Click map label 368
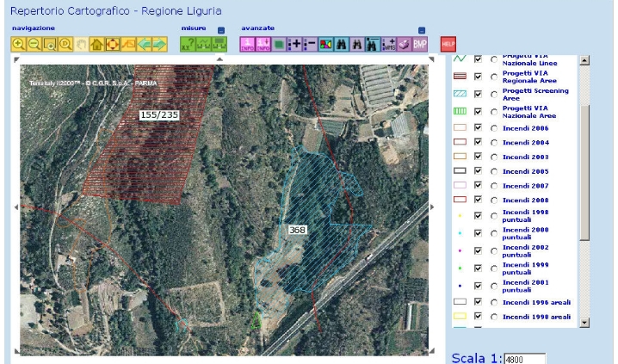The image size is (618, 364). [x=297, y=230]
